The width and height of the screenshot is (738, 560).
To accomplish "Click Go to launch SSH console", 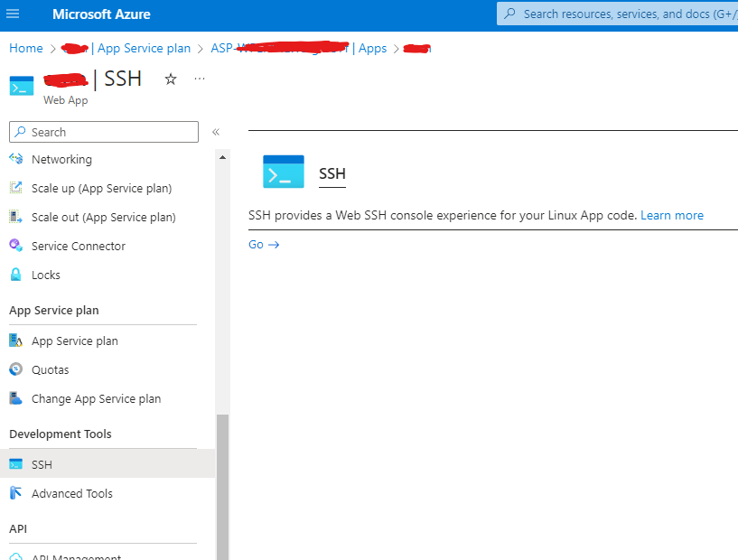I will pos(264,244).
